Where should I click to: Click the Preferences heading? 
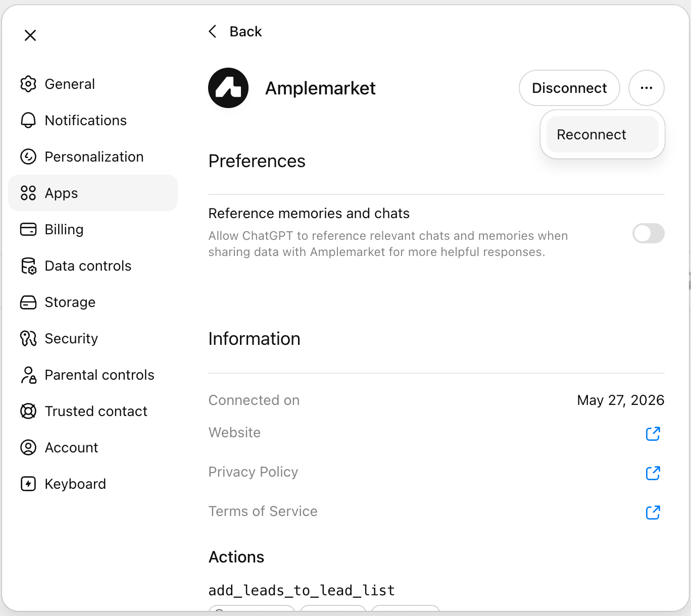coord(257,161)
